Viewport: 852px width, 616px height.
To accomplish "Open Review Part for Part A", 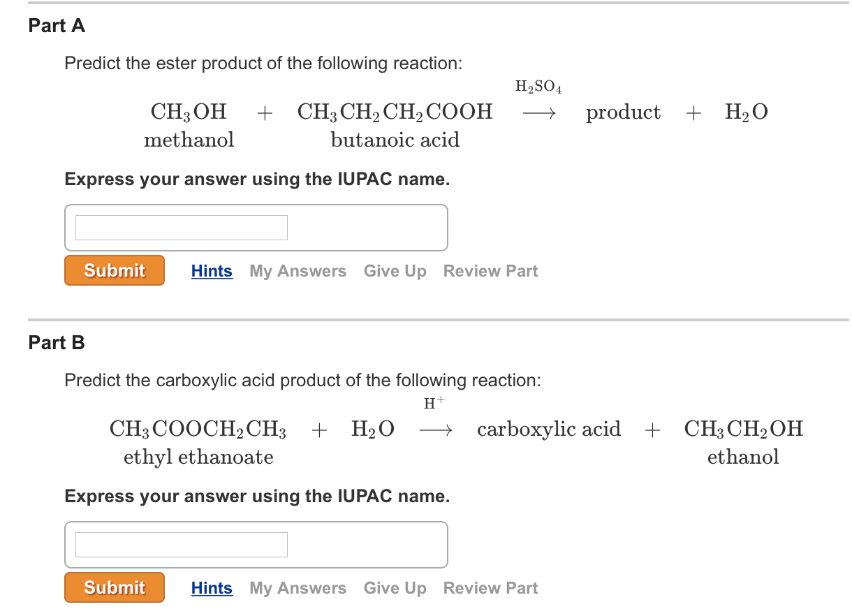I will 490,271.
